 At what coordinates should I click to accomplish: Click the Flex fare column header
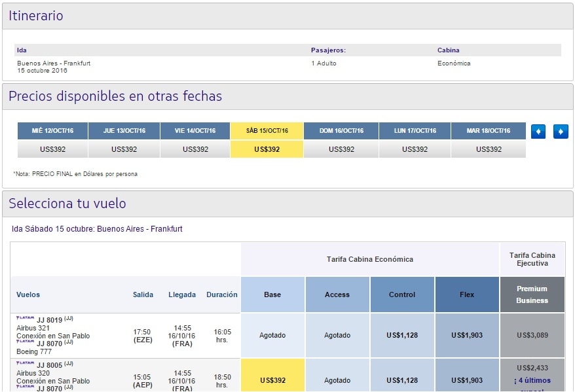tap(467, 294)
